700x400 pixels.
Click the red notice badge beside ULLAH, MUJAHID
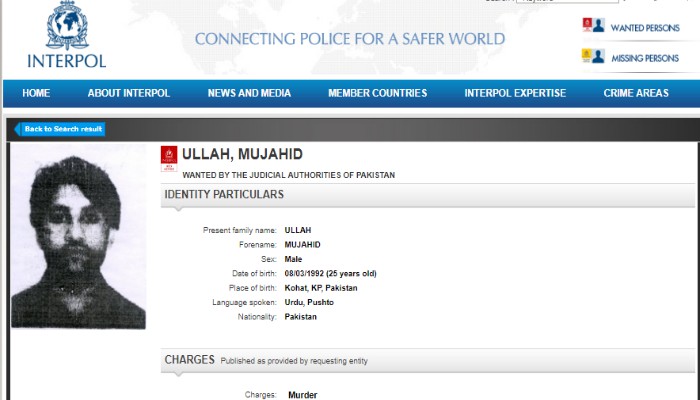tap(169, 158)
